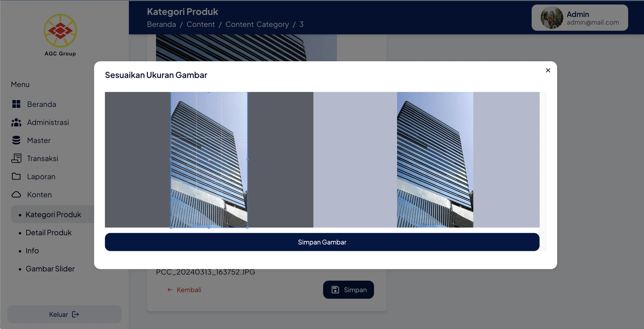
Task: Open the Administrasi menu item
Action: (x=48, y=122)
